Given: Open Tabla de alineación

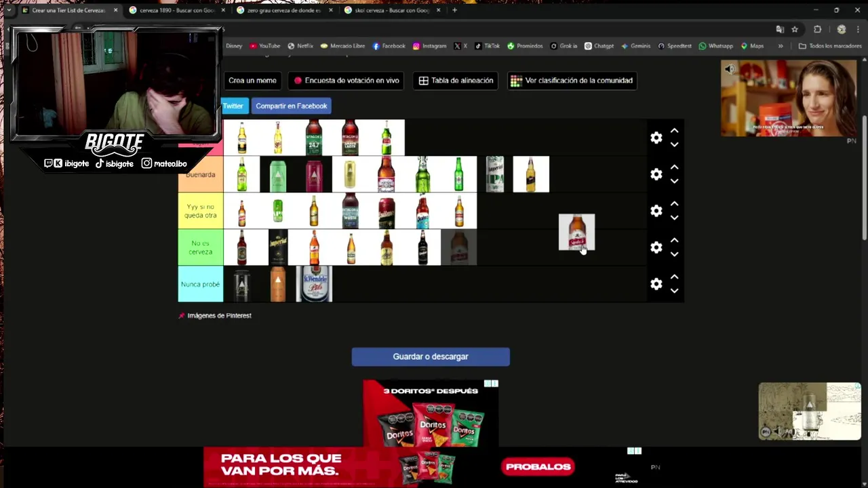Looking at the screenshot, I should pyautogui.click(x=456, y=81).
